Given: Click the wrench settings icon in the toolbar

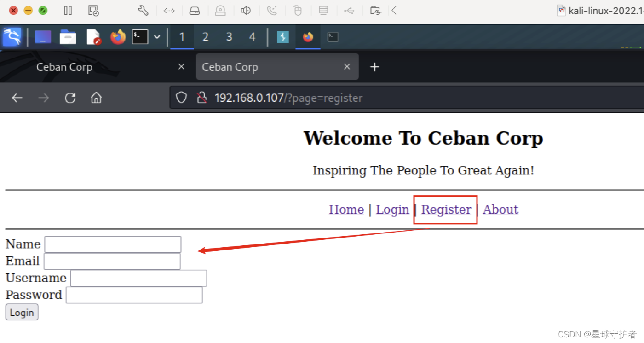Looking at the screenshot, I should pyautogui.click(x=143, y=10).
